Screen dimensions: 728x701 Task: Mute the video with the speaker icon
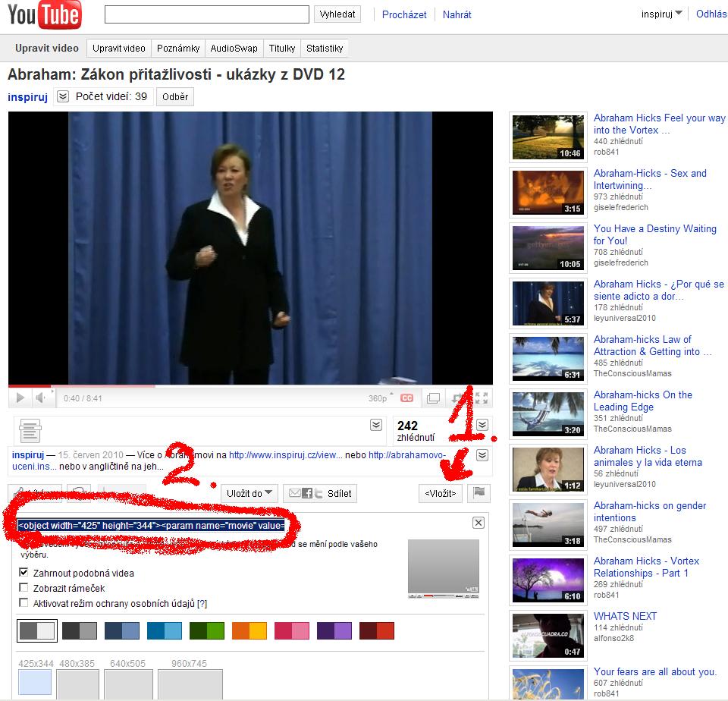[x=41, y=398]
